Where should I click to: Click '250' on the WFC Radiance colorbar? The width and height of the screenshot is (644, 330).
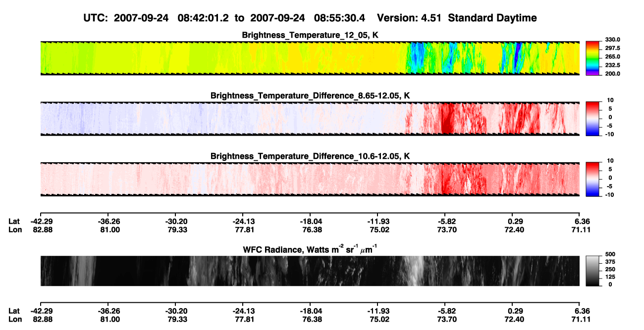[x=610, y=269]
